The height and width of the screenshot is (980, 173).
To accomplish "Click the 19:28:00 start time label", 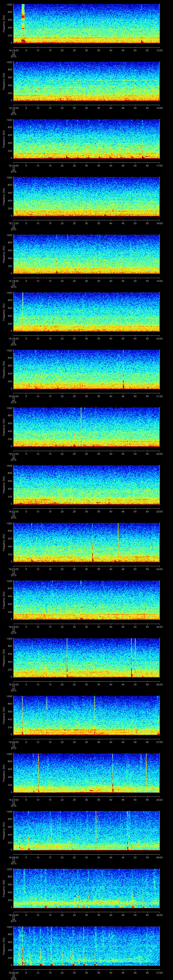I will click(14, 858).
